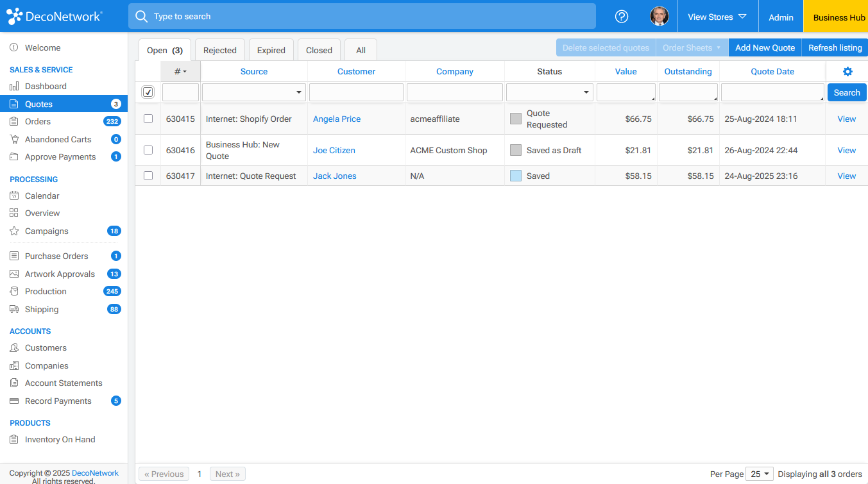The height and width of the screenshot is (484, 868).
Task: Click the Artwork Approvals image icon
Action: [14, 274]
